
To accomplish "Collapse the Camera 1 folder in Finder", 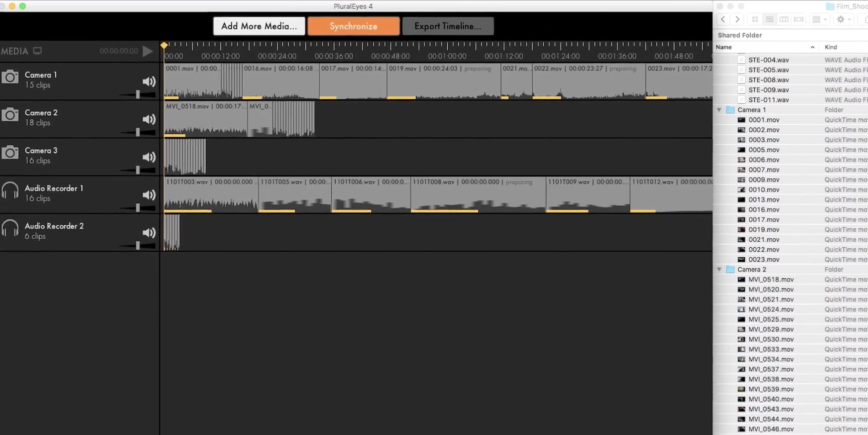I will click(719, 110).
